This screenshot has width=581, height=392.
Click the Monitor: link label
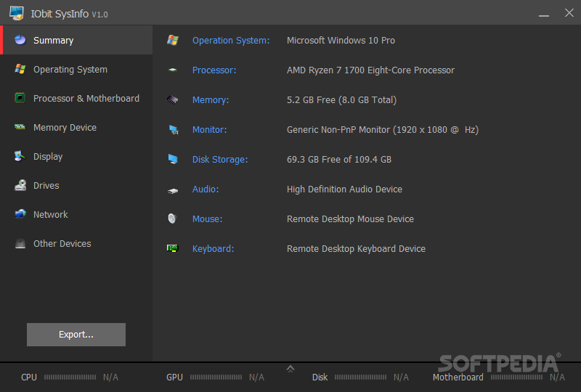pyautogui.click(x=209, y=130)
